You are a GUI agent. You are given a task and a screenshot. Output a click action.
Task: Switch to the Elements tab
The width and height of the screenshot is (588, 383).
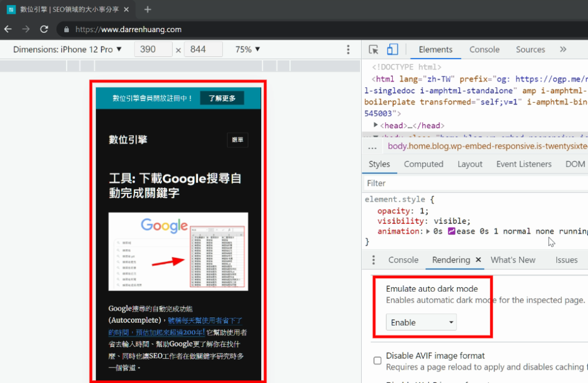pos(435,49)
